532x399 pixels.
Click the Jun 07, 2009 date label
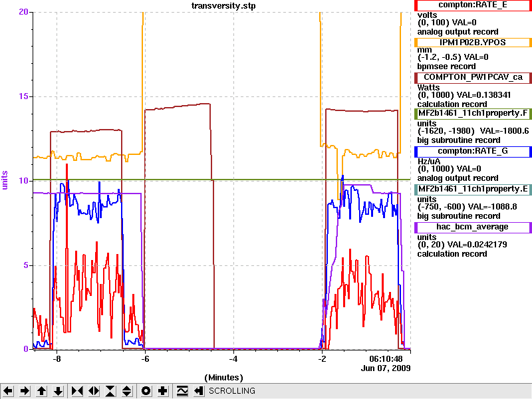(x=386, y=368)
